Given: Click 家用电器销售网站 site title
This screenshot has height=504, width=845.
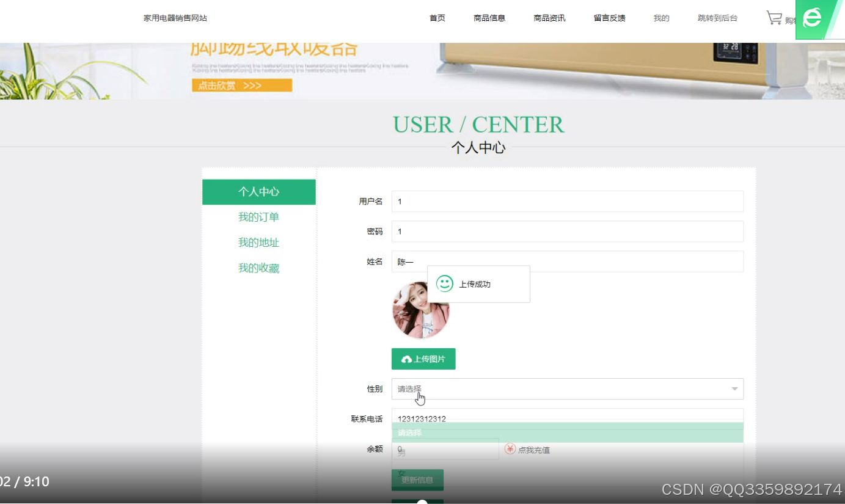Looking at the screenshot, I should [x=175, y=18].
